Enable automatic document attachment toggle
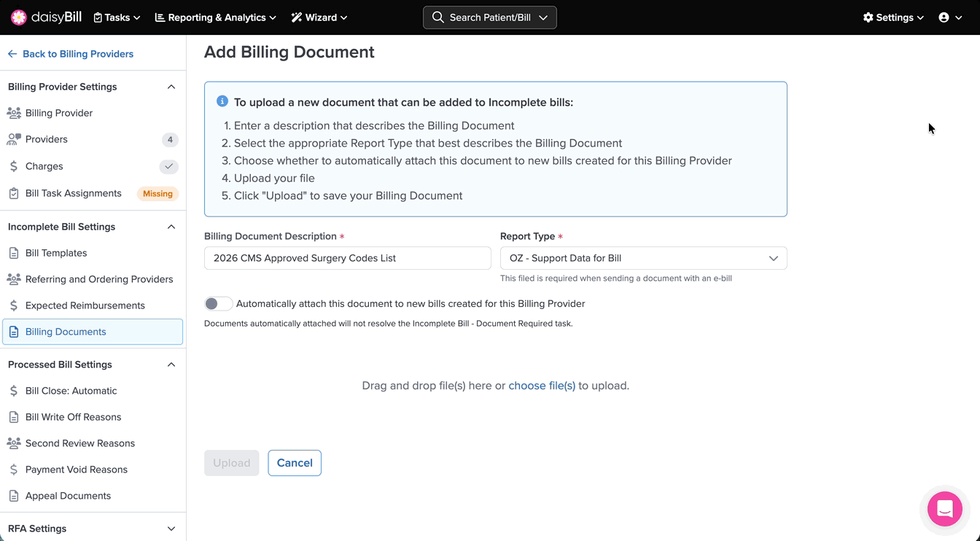 (x=218, y=303)
